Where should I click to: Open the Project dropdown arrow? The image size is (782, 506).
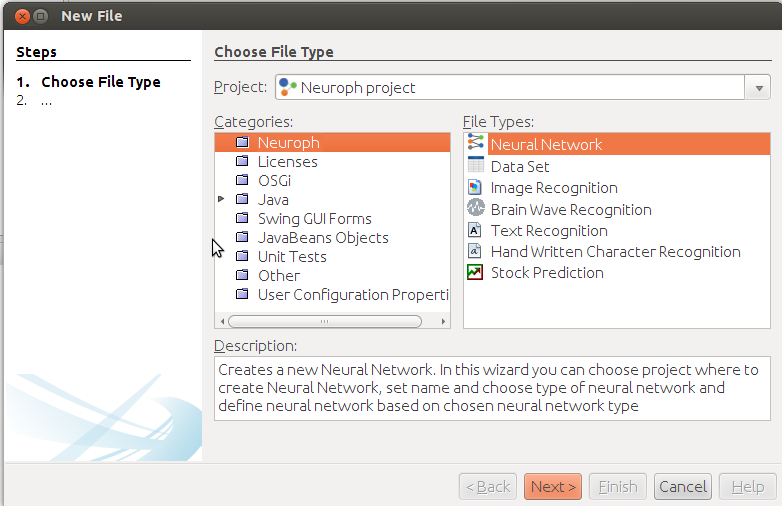point(756,88)
